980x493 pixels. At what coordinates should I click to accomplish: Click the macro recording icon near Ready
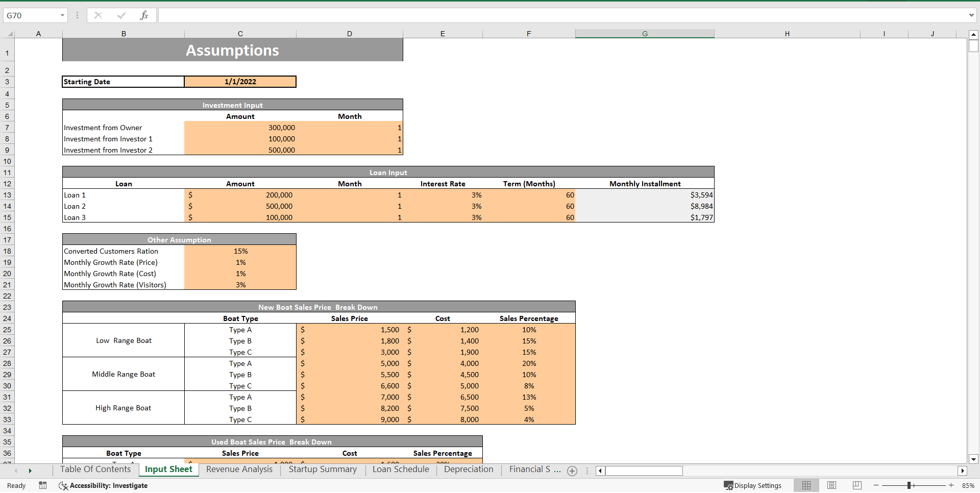pyautogui.click(x=43, y=485)
